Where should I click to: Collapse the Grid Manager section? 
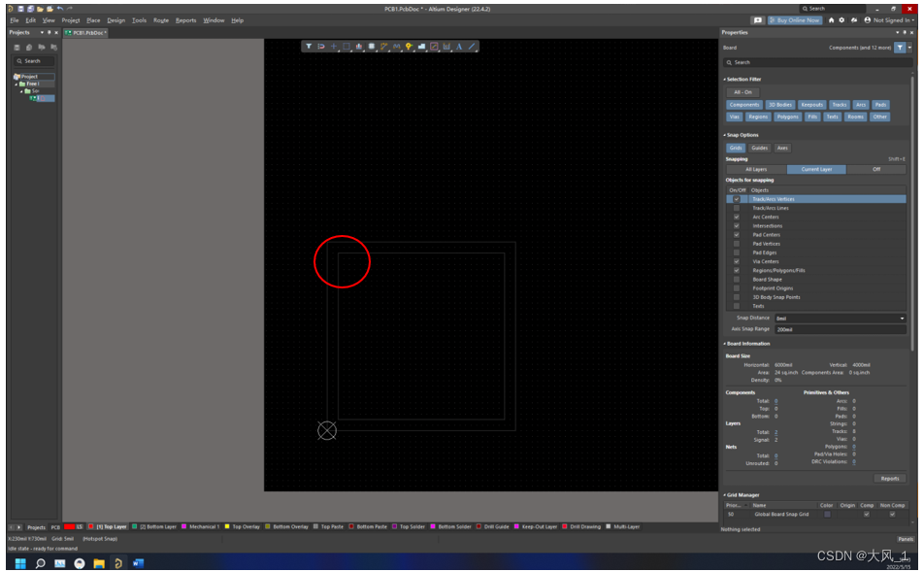tap(725, 495)
